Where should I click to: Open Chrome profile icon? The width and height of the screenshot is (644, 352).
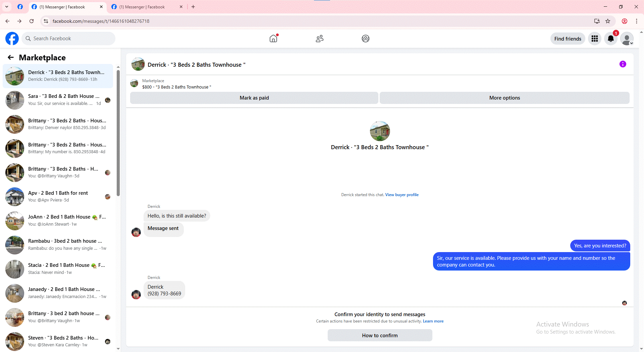pos(625,21)
